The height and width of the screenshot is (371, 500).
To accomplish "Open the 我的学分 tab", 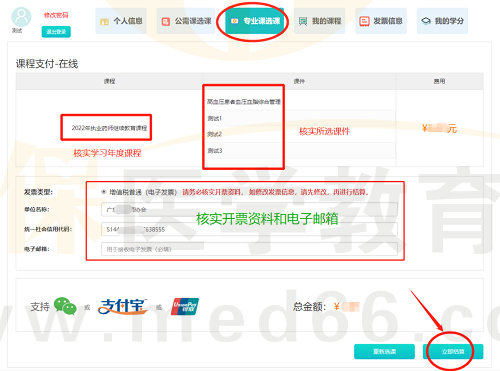I will 442,21.
